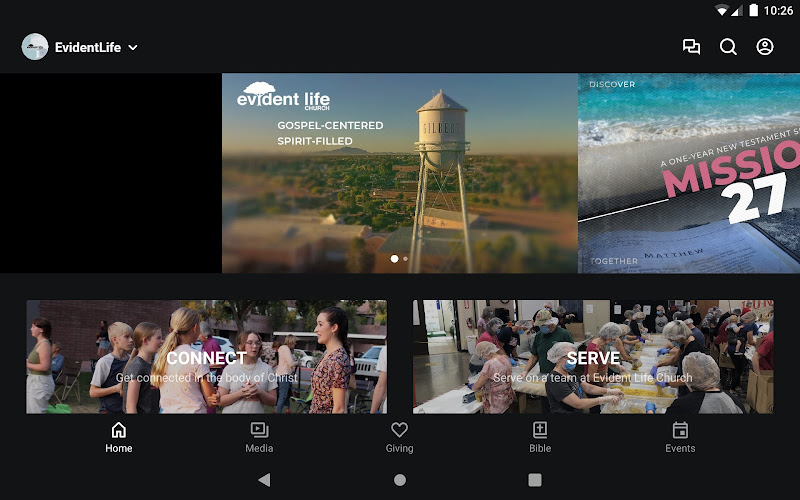Open the Evident Life water tower banner
This screenshot has width=800, height=500.
399,172
